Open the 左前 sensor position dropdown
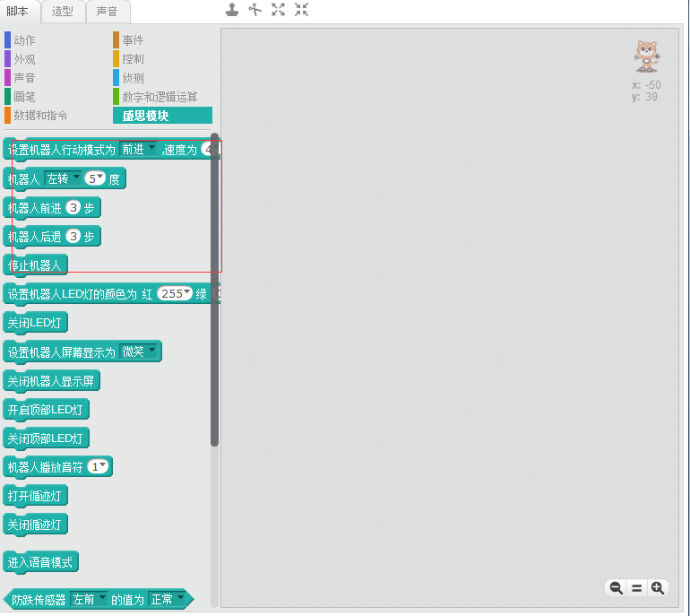 click(100, 598)
